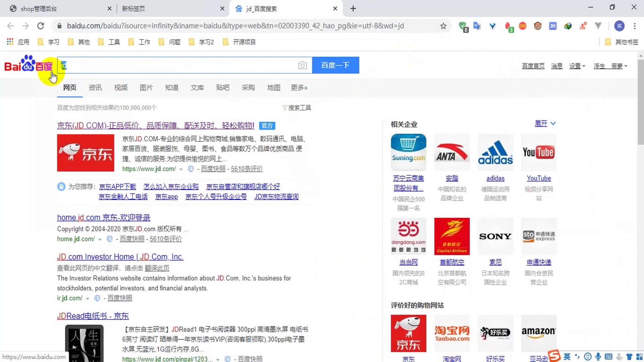Open the 其他书签 bookmarks folder

click(x=622, y=42)
